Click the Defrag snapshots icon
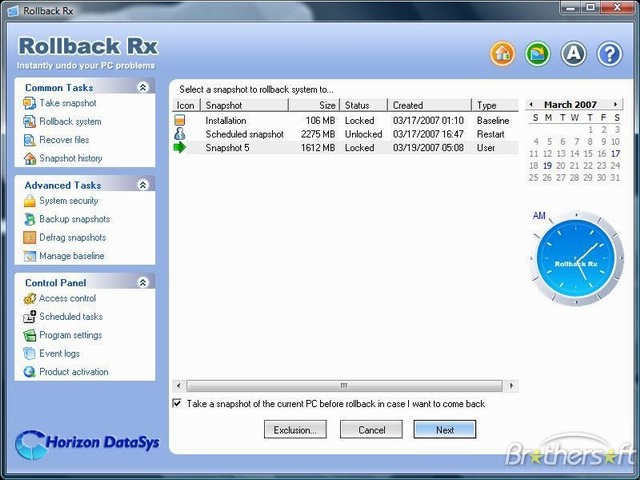The width and height of the screenshot is (640, 480). (x=29, y=238)
